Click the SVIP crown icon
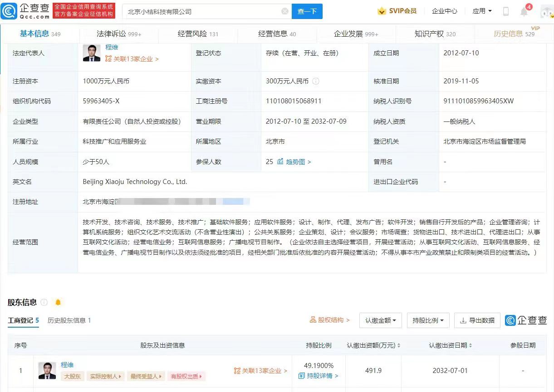Image resolution: width=554 pixels, height=392 pixels. point(382,11)
